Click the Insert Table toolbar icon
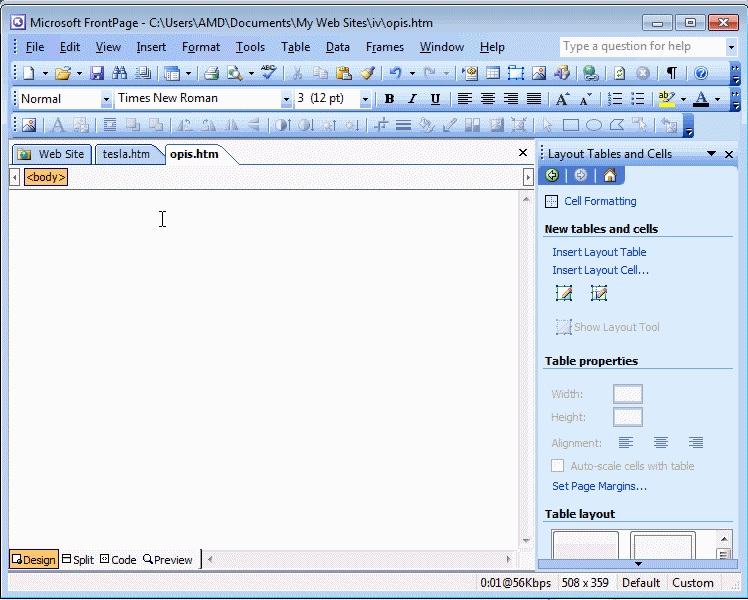The width and height of the screenshot is (748, 600). coord(492,73)
